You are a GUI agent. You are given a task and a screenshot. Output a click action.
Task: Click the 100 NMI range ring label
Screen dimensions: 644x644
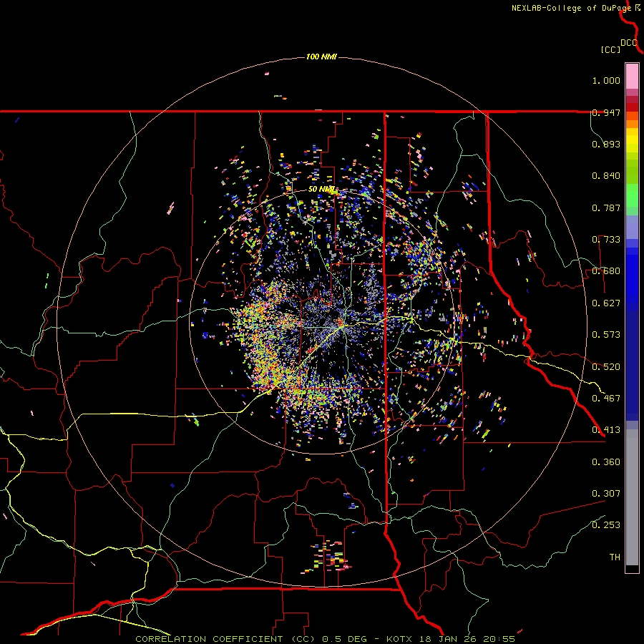point(321,57)
